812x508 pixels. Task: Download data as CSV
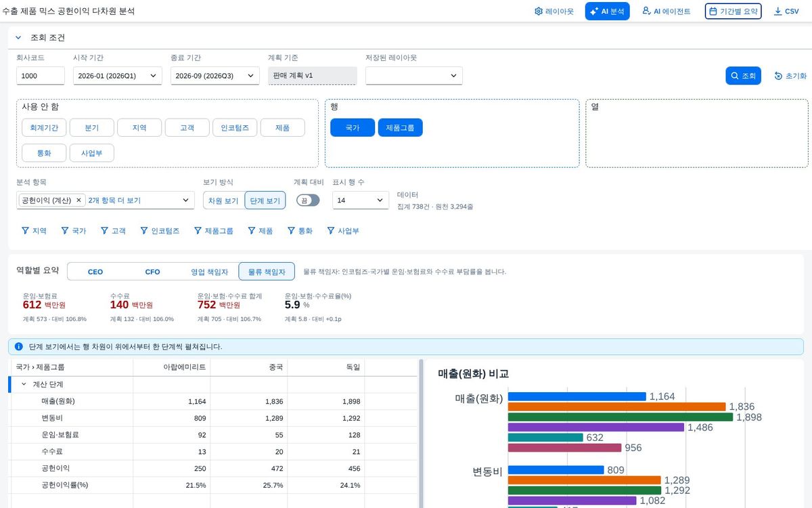click(786, 12)
